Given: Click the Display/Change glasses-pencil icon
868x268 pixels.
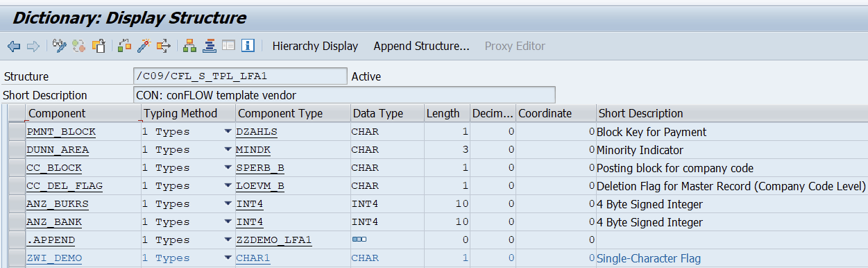Looking at the screenshot, I should [x=60, y=47].
